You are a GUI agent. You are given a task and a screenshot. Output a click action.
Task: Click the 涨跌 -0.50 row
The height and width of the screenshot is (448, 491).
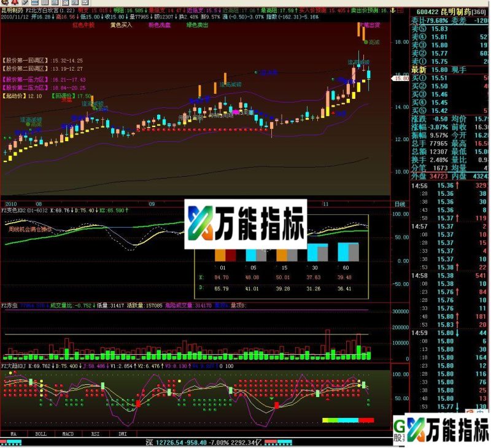point(430,119)
